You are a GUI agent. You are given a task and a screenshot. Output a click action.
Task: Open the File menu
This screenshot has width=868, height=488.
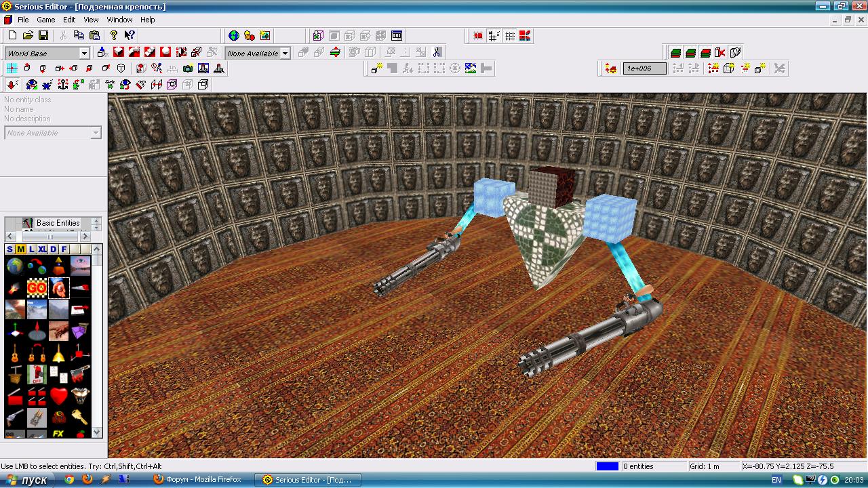point(23,20)
